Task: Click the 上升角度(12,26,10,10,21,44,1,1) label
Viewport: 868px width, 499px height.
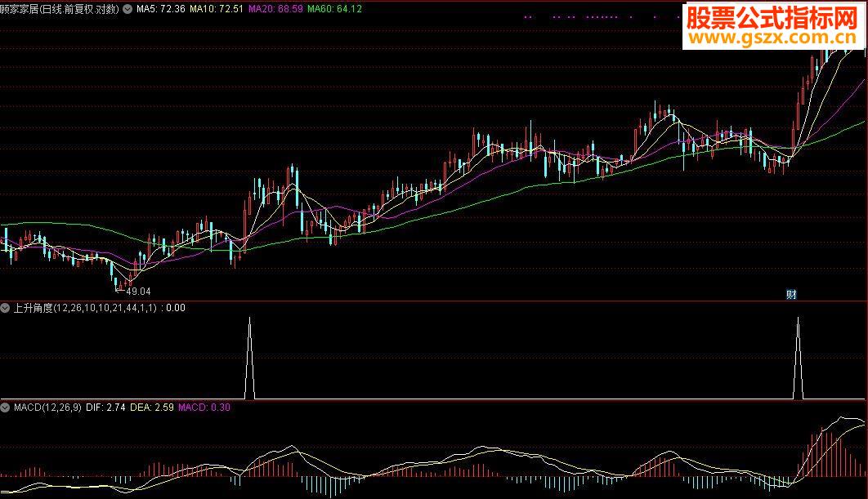Action: pyautogui.click(x=85, y=308)
